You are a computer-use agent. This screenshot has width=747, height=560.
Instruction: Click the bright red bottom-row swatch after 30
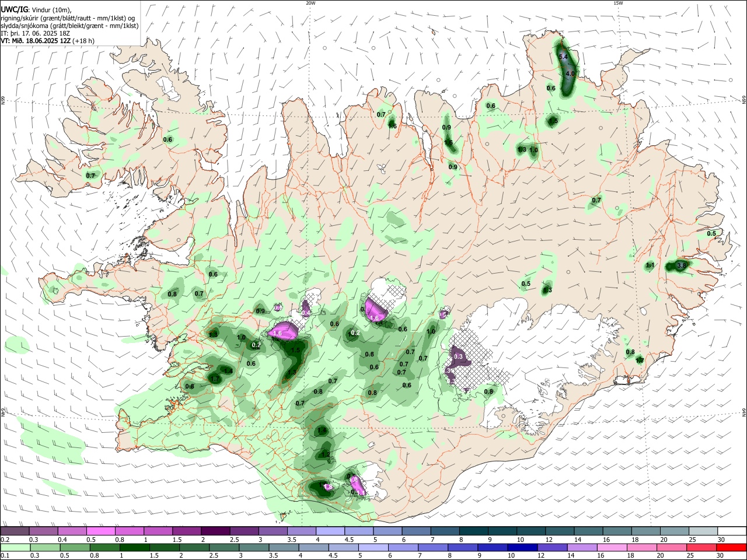pos(731,547)
